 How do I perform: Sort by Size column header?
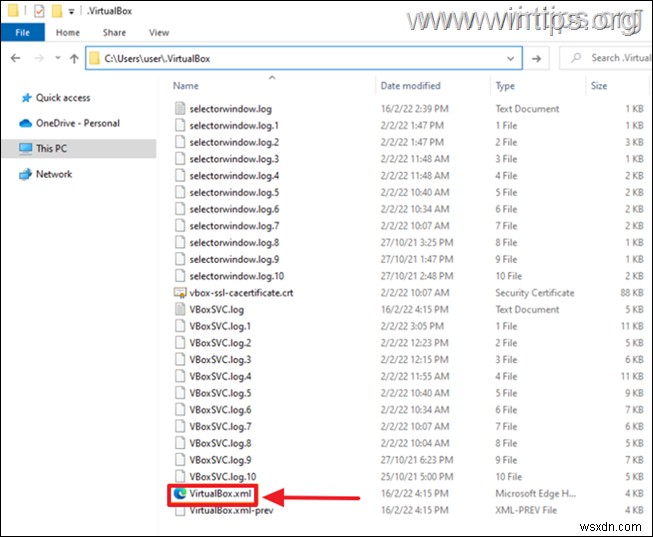(x=599, y=86)
